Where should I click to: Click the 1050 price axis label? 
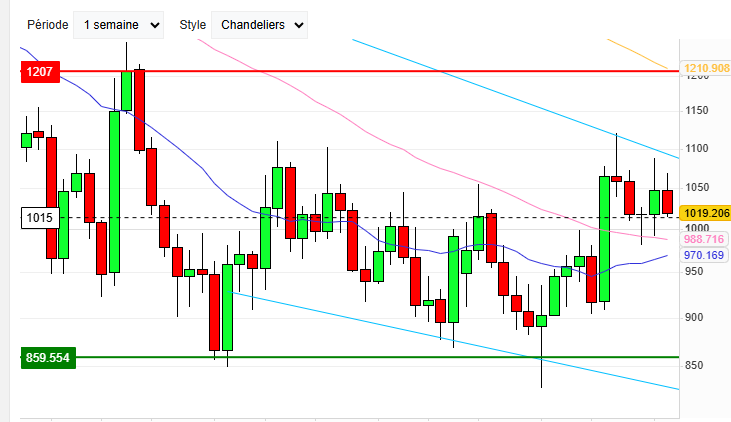coord(697,187)
